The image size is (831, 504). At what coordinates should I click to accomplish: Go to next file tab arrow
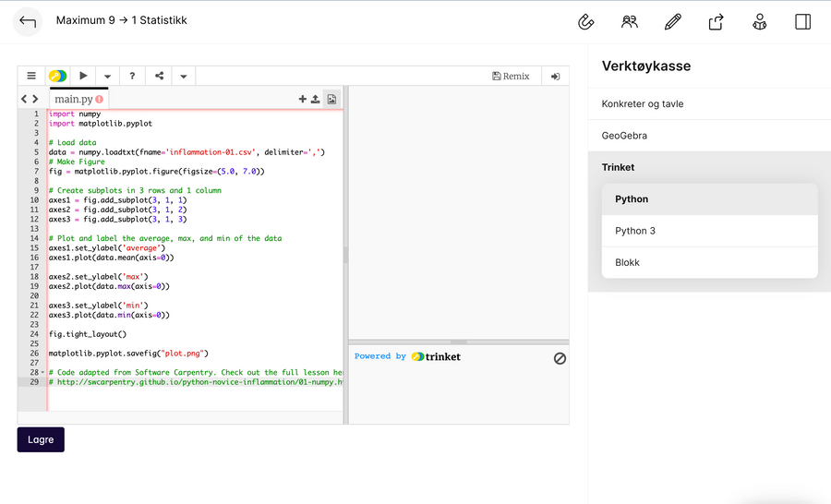pyautogui.click(x=35, y=99)
